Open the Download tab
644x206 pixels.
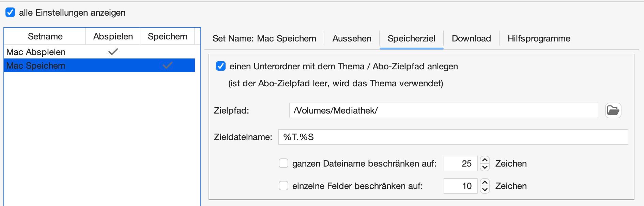click(471, 38)
